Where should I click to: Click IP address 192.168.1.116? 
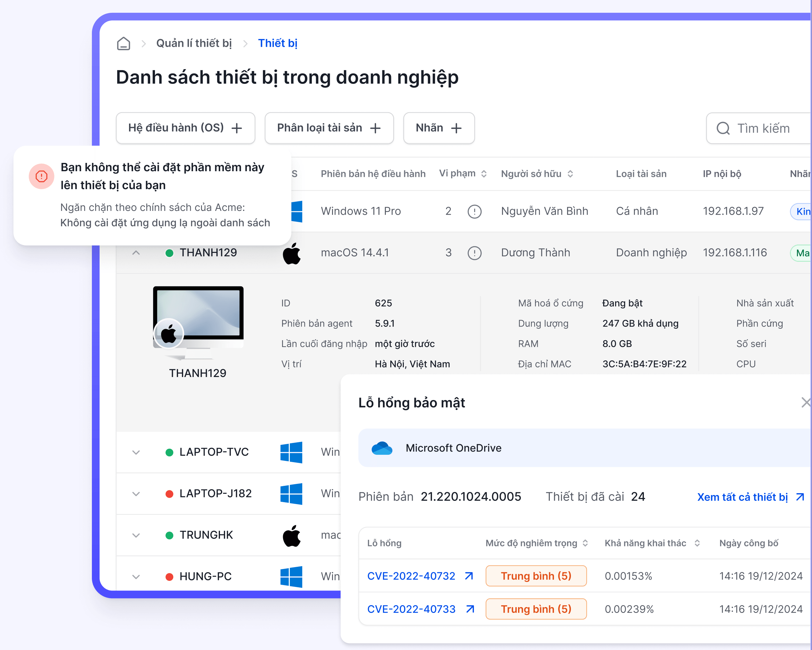coord(735,253)
